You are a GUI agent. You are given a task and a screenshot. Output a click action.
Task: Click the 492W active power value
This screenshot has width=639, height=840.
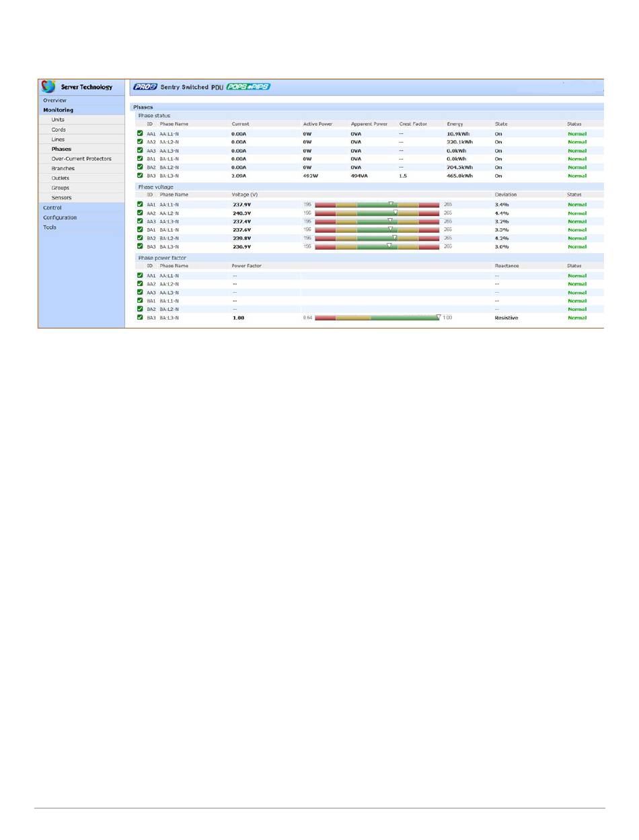click(x=310, y=176)
